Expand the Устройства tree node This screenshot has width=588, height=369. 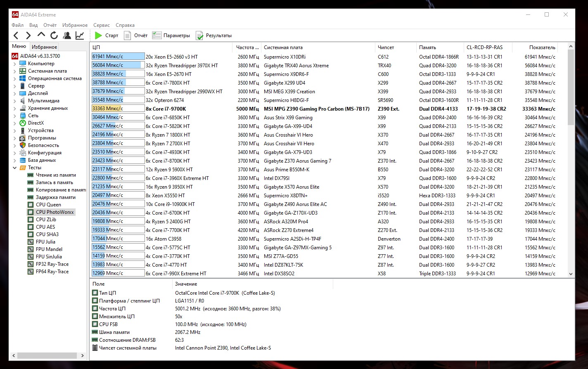coord(15,130)
